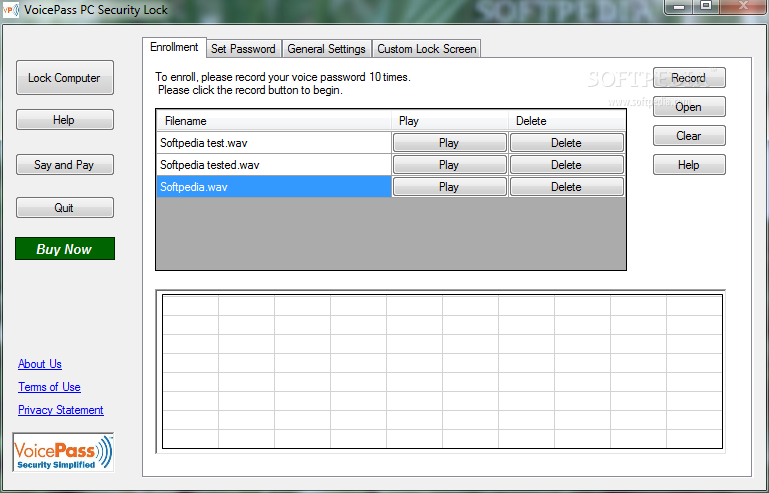Click the Filename column header
The width and height of the screenshot is (769, 493).
pyautogui.click(x=274, y=121)
